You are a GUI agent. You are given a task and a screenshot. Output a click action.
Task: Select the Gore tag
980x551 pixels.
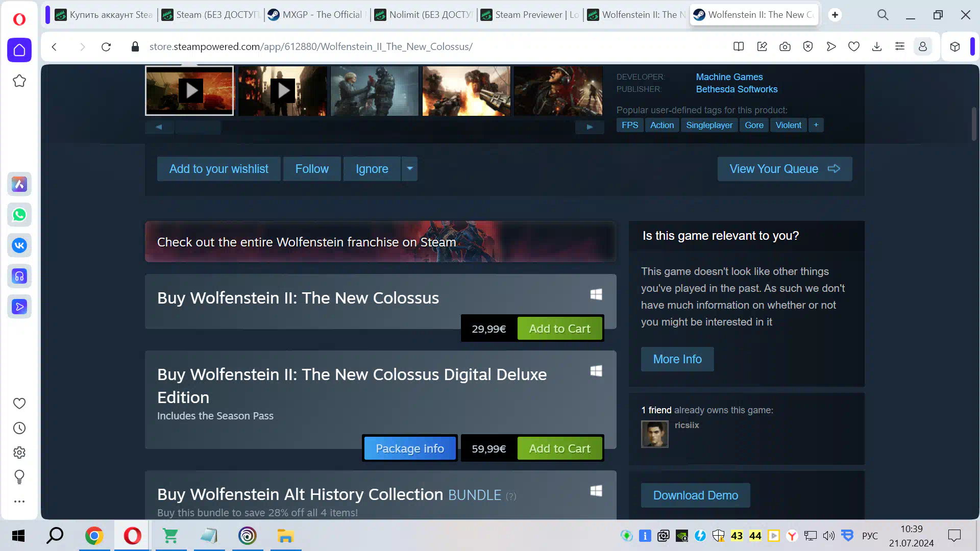point(754,125)
